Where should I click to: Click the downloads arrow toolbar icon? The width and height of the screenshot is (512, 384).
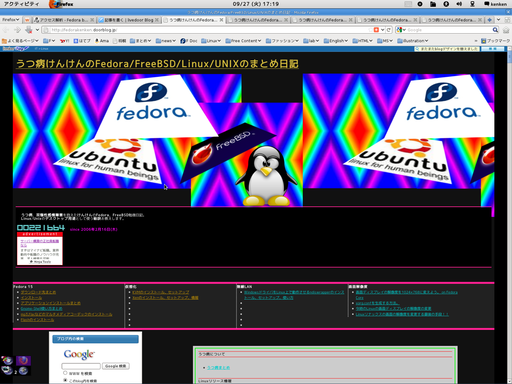[x=29, y=30]
